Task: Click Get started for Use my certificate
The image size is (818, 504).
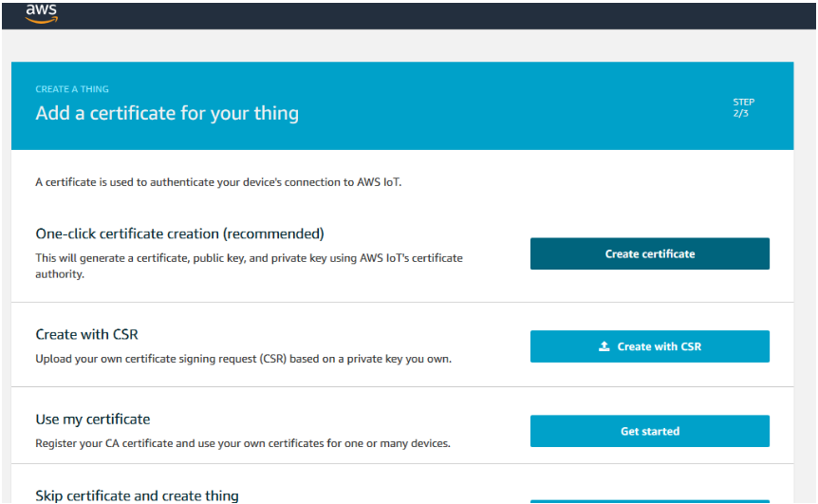Action: point(649,431)
